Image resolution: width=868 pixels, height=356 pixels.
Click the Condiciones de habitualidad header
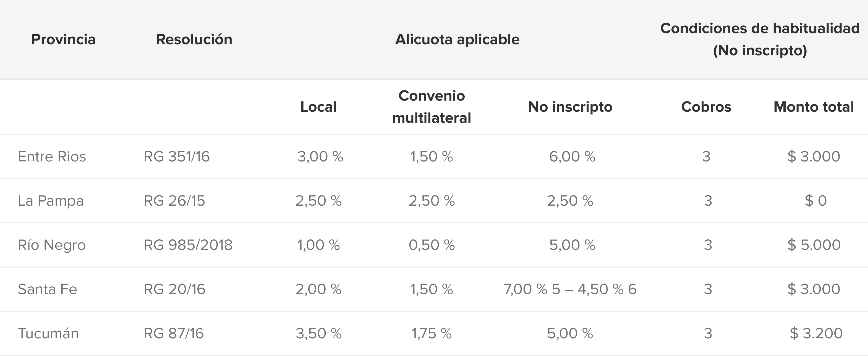(x=760, y=40)
